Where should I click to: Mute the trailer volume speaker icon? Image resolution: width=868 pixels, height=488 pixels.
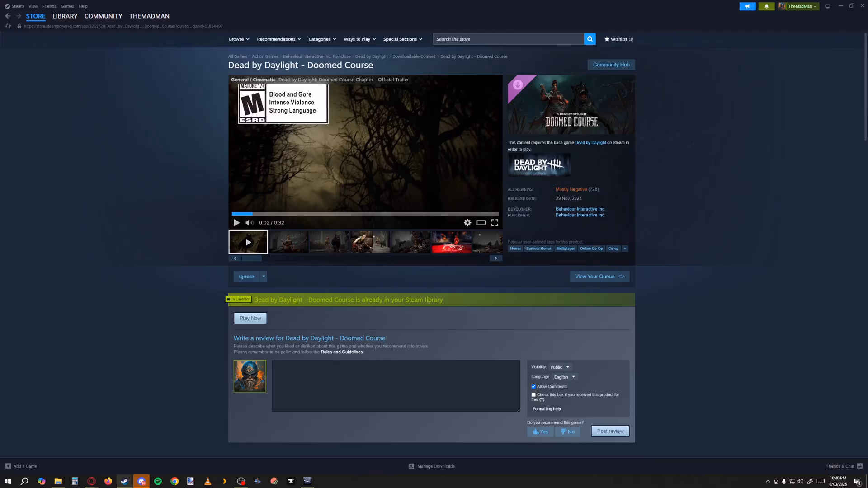[250, 223]
